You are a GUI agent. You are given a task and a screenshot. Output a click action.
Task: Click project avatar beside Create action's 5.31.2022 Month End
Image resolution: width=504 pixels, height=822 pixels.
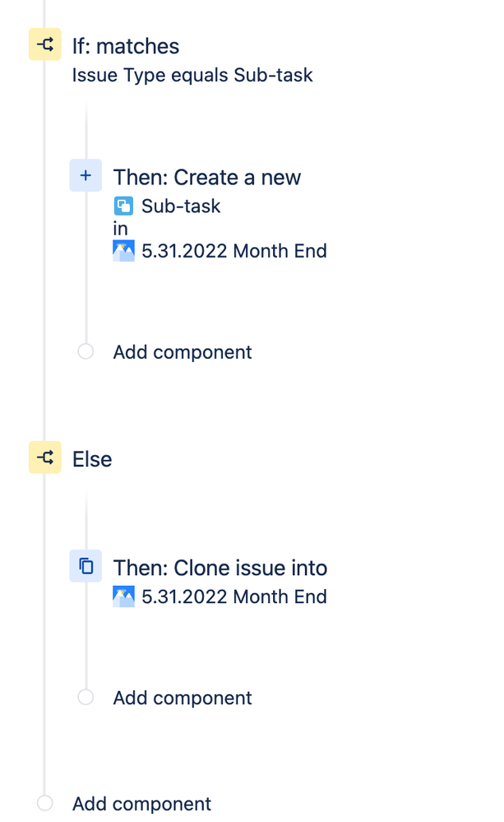coord(123,251)
